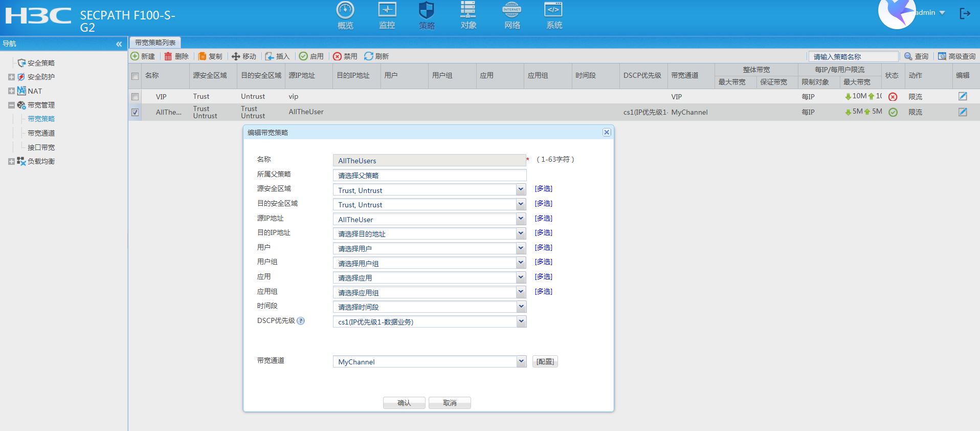The width and height of the screenshot is (980, 431).
Task: Click the [多选] link next to 源IP地址
Action: click(x=543, y=218)
